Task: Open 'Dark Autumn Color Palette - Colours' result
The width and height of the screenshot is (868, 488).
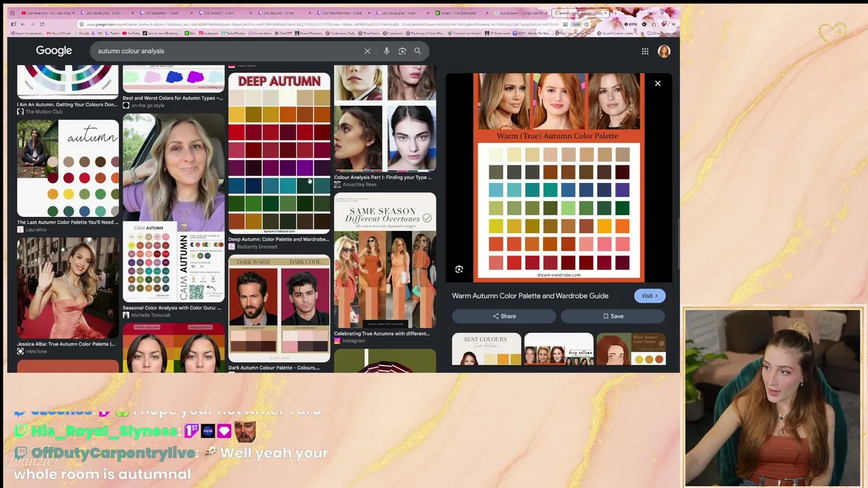Action: click(x=274, y=368)
